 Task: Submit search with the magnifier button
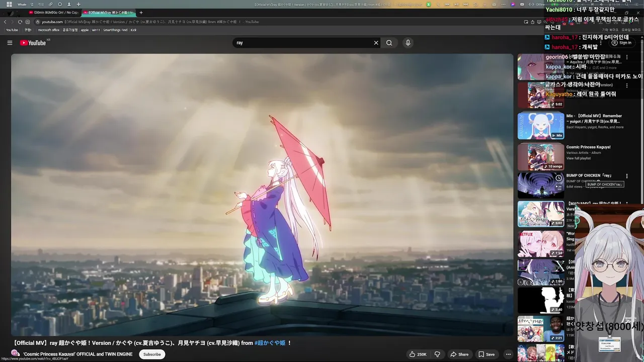tap(389, 43)
